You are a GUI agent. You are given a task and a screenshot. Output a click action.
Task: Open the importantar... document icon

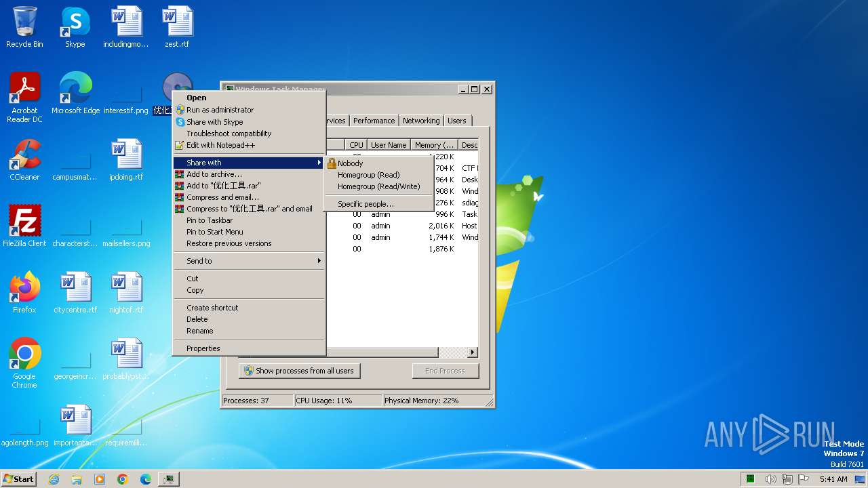[x=75, y=426]
